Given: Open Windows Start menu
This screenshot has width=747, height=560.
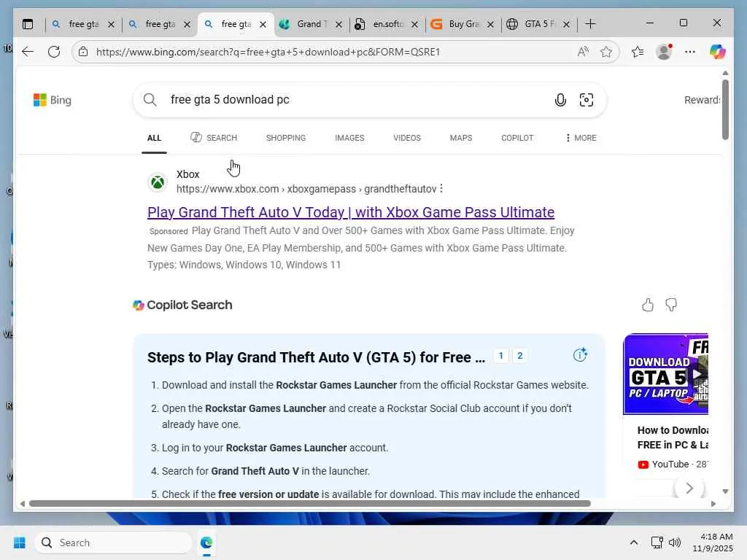Looking at the screenshot, I should click(20, 542).
